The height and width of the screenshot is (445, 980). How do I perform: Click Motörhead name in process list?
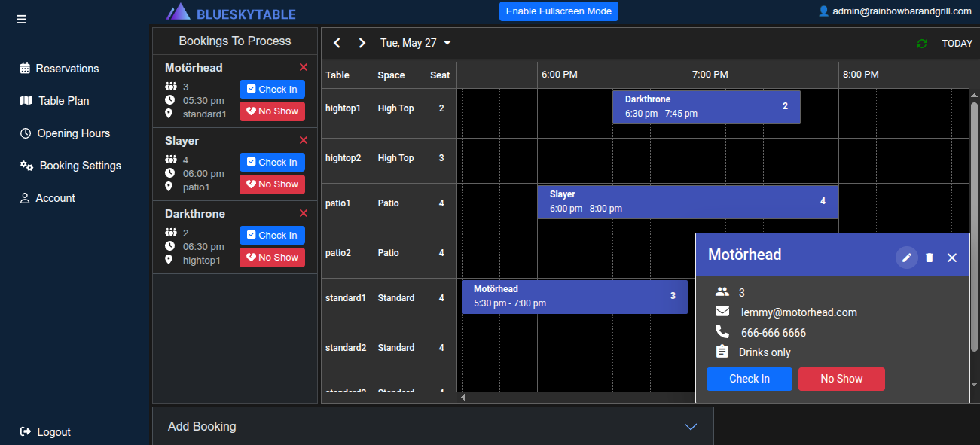[x=194, y=68]
